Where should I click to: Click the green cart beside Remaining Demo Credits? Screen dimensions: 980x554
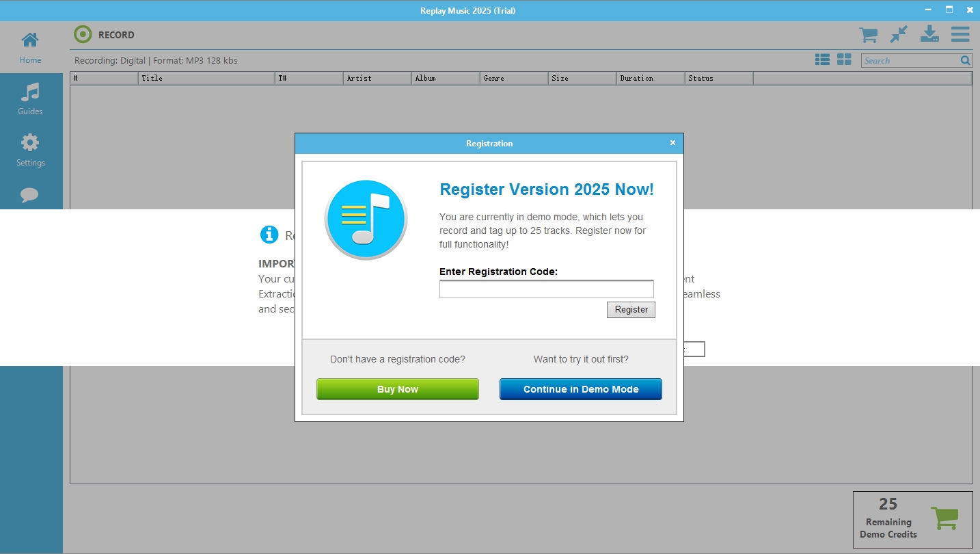coord(944,518)
